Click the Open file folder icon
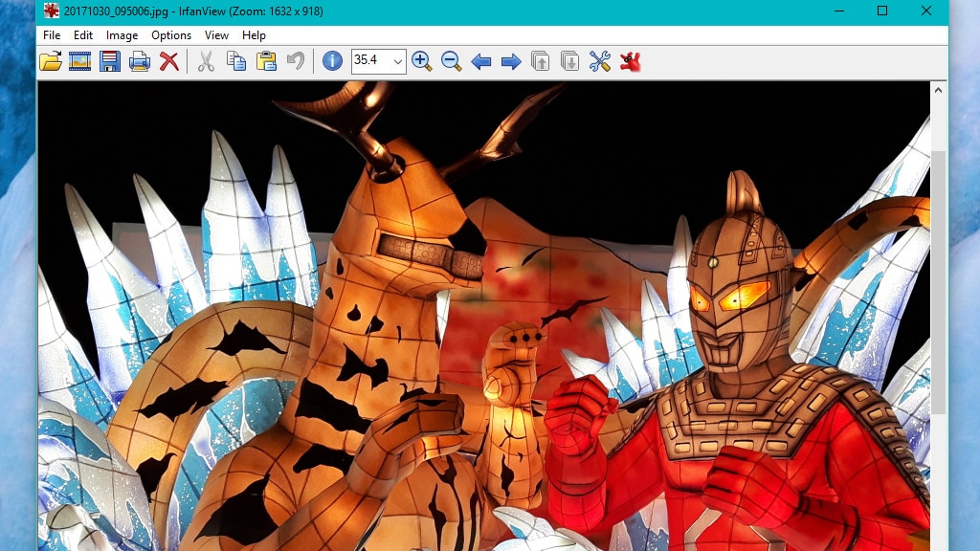This screenshot has height=551, width=980. (x=51, y=61)
